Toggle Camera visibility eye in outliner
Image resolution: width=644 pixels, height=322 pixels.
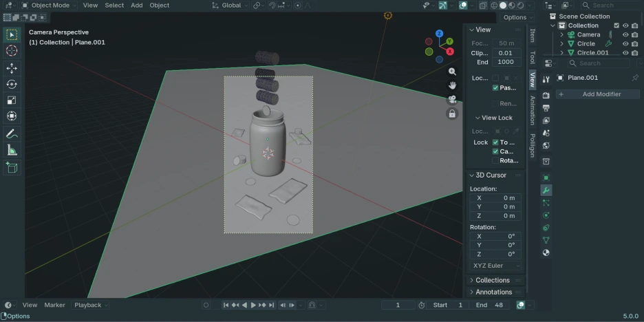pos(625,34)
